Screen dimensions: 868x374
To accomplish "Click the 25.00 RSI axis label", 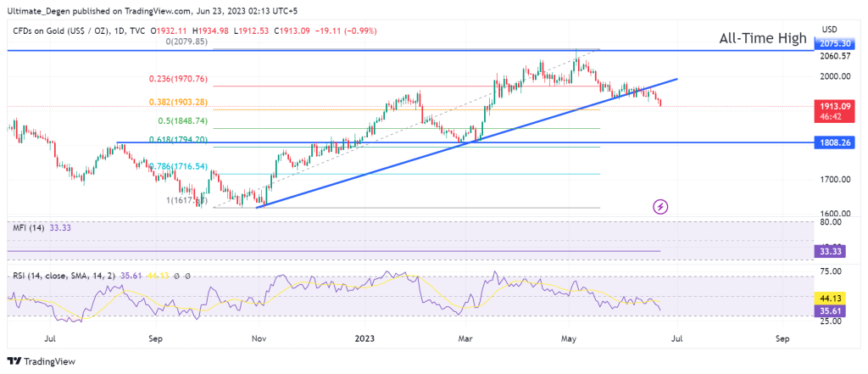I will coord(831,321).
